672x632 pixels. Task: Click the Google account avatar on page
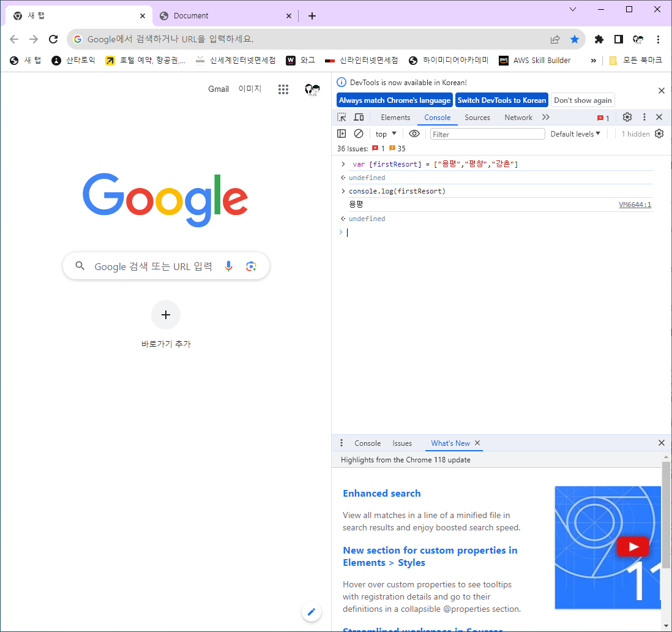(312, 89)
